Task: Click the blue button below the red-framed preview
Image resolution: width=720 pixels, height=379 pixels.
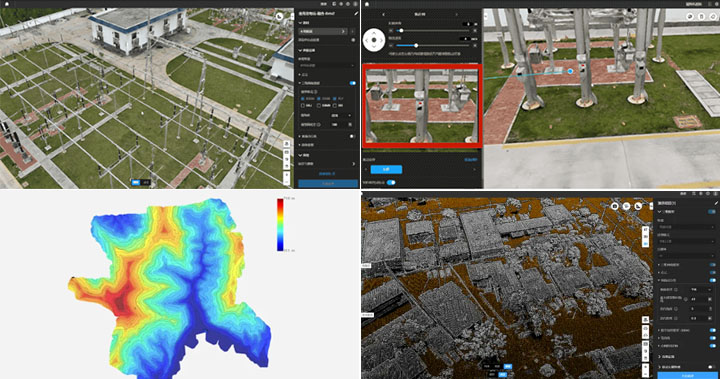Action: click(x=386, y=170)
